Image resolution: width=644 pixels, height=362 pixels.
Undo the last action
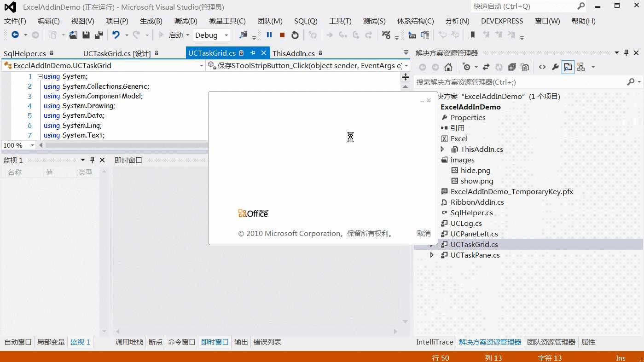[116, 35]
